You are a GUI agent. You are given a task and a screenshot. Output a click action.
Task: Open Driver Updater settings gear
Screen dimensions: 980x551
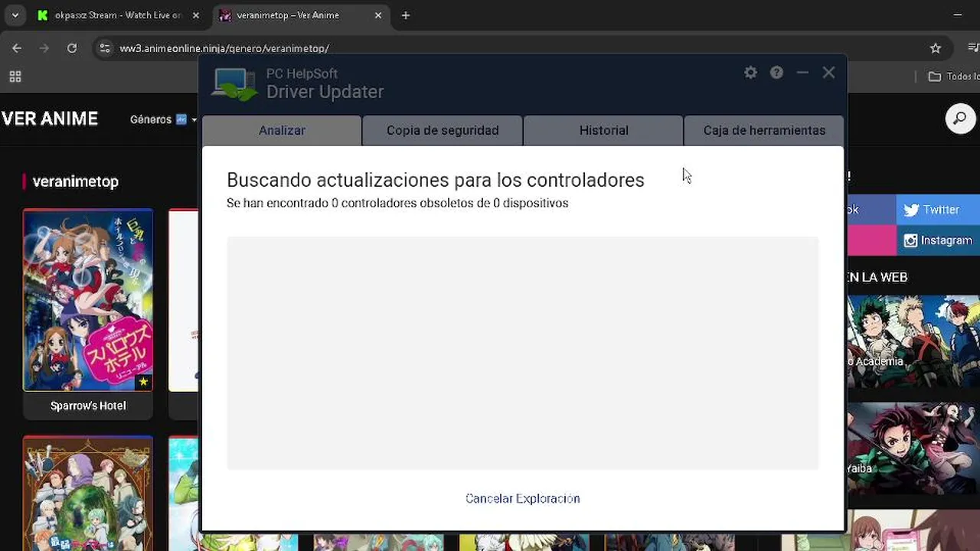750,72
